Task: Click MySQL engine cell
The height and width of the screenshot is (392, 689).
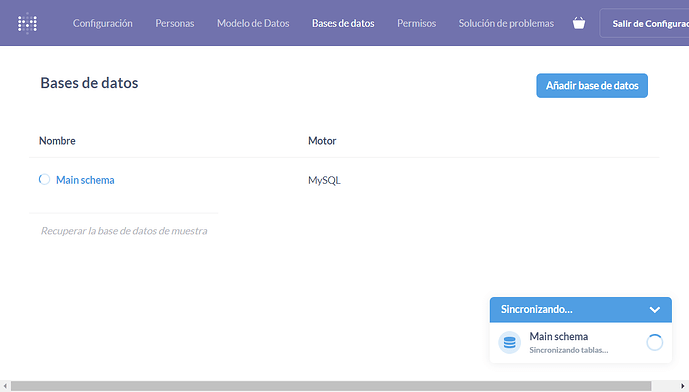Action: coord(324,180)
